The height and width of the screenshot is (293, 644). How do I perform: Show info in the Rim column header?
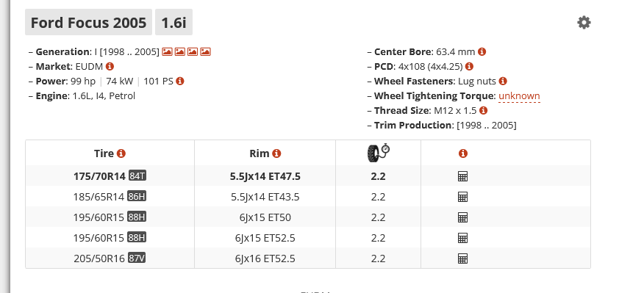[277, 153]
